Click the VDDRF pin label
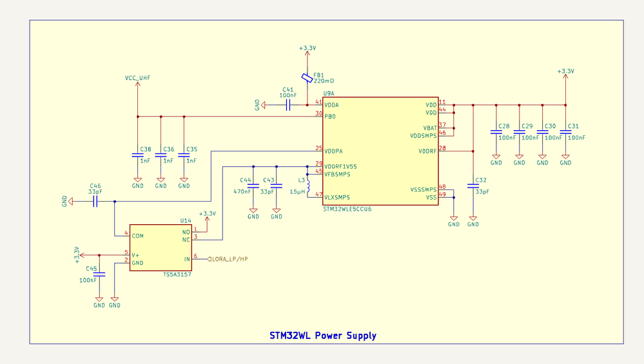 [x=427, y=151]
